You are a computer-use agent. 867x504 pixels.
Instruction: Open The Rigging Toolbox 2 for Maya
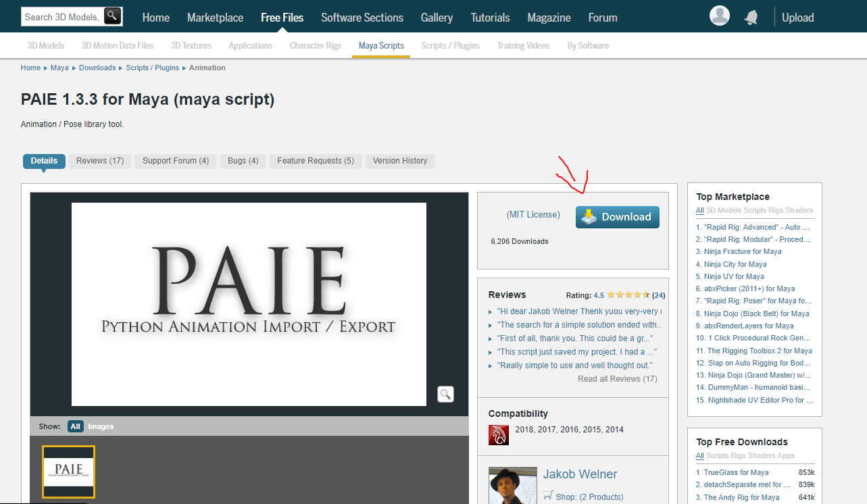760,351
